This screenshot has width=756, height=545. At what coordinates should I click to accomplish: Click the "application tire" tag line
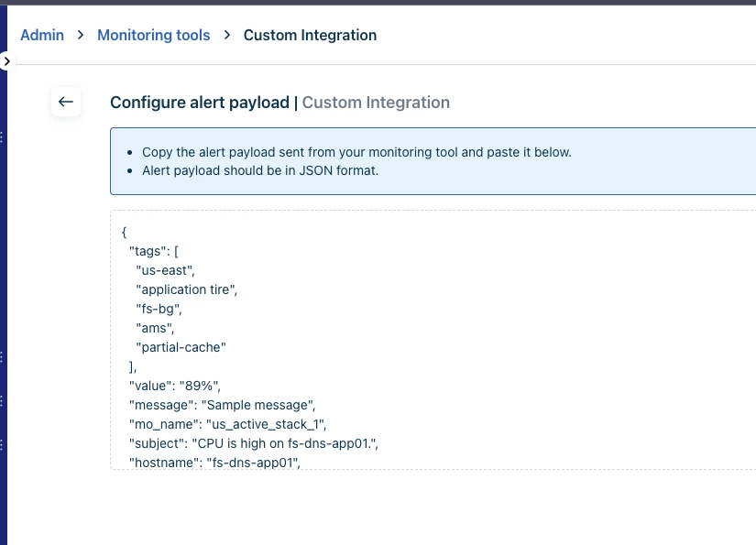click(x=187, y=289)
